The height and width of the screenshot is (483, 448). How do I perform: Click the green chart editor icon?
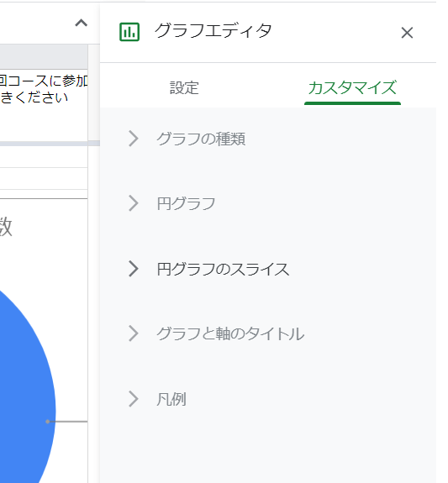pos(129,32)
